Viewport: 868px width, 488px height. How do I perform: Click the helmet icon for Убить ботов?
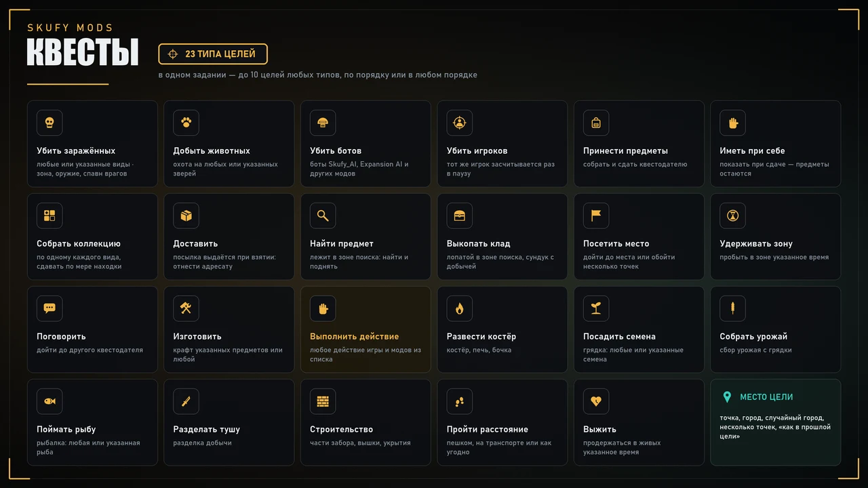323,123
